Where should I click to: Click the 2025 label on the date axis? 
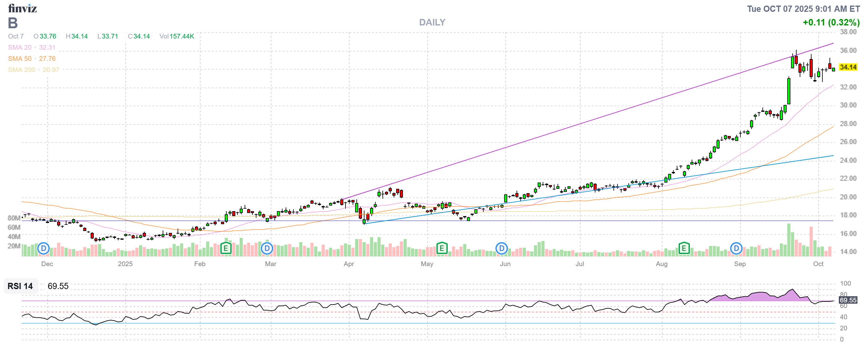pos(125,264)
